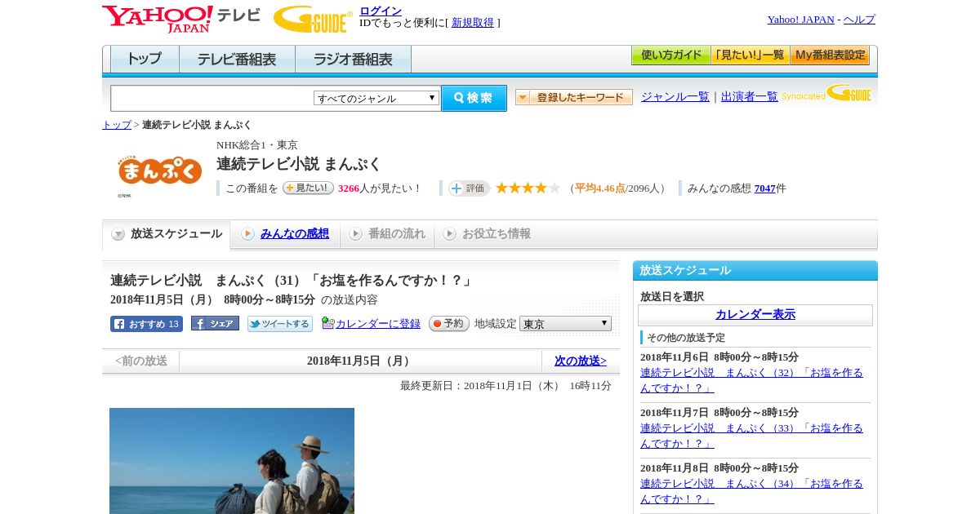Image resolution: width=980 pixels, height=514 pixels.
Task: Add the program with the 見たい! button
Action: point(308,188)
